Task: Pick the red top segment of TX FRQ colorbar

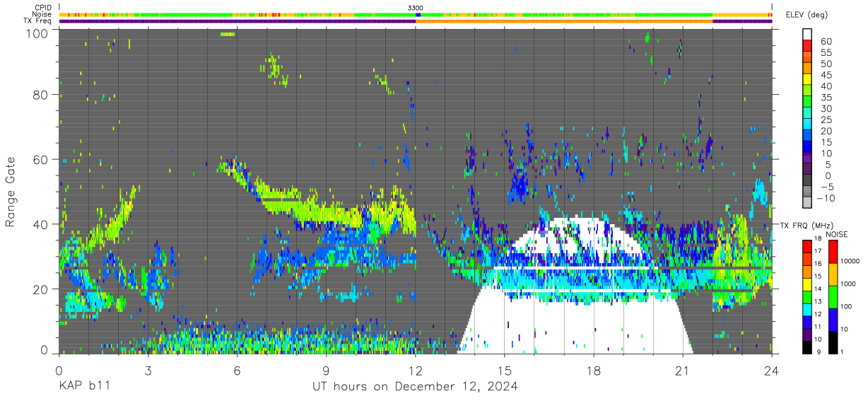Action: point(807,245)
